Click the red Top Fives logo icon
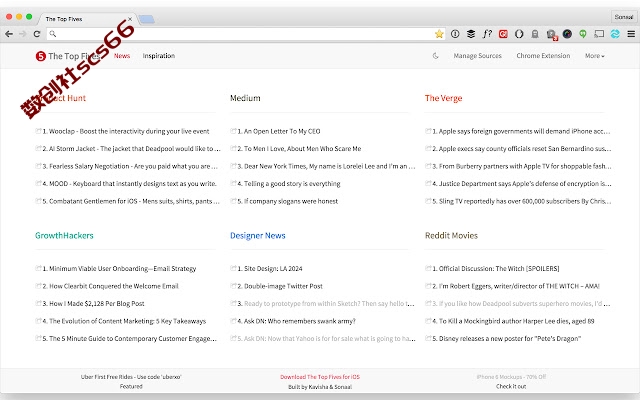640x400 pixels. (40, 56)
